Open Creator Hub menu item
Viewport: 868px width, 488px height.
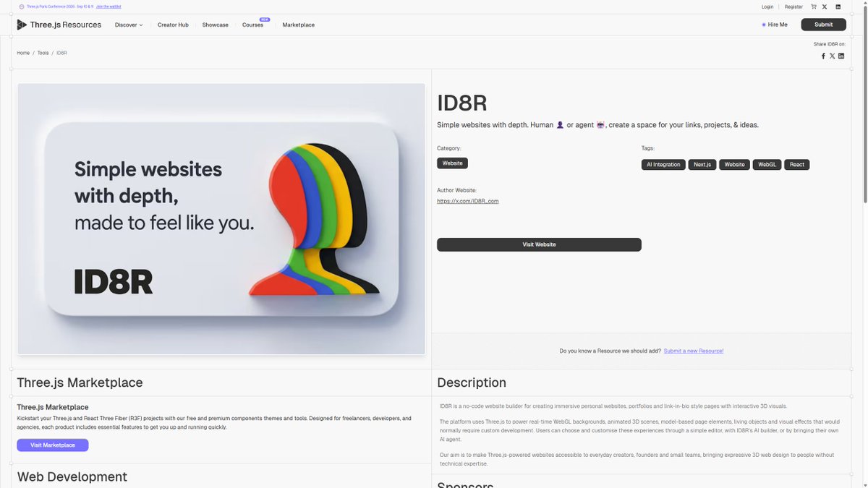[173, 25]
